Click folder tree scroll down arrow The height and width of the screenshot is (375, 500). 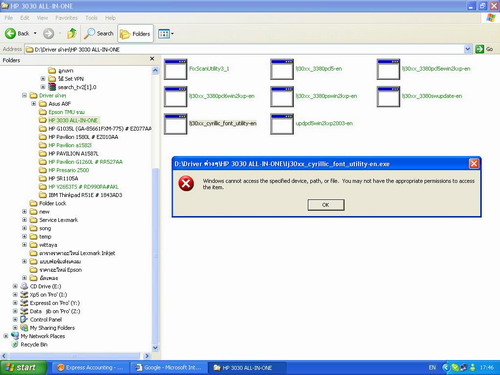click(x=155, y=348)
